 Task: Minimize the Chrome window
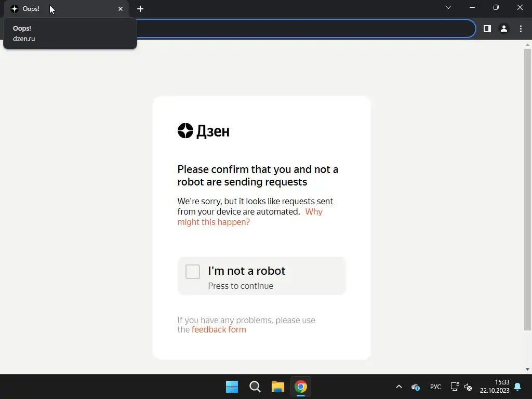coord(472,7)
